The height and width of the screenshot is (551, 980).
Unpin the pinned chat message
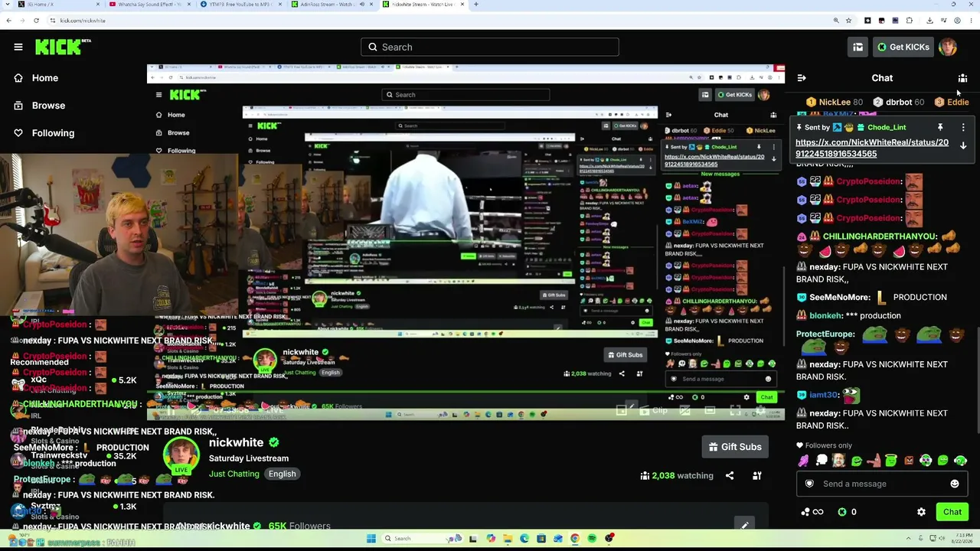point(940,127)
